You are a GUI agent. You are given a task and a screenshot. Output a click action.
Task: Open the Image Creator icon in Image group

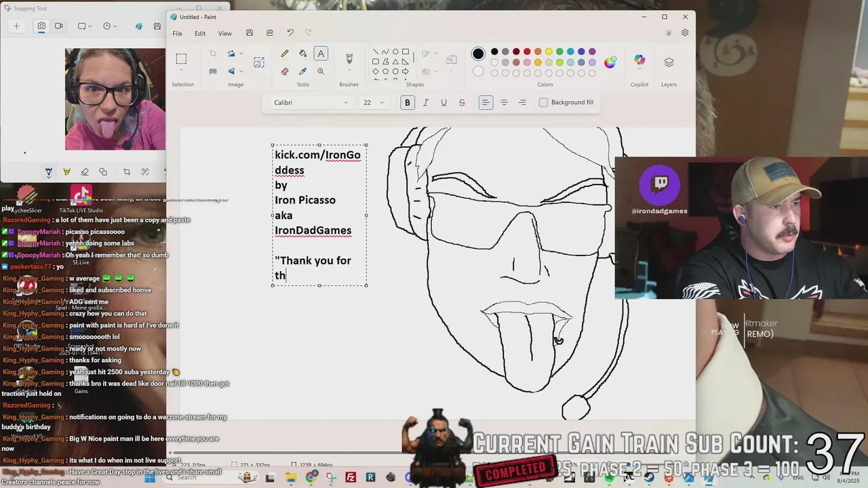tap(259, 62)
